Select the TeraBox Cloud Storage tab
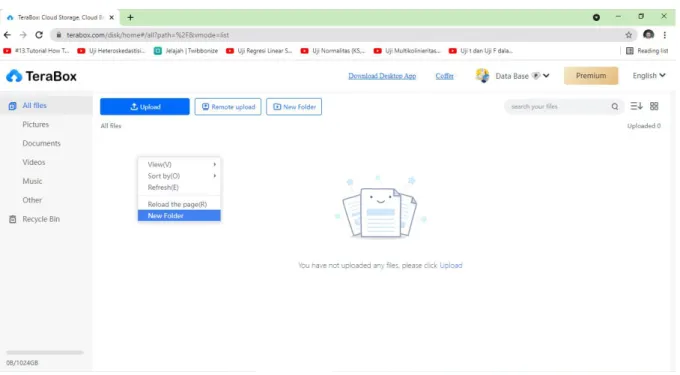The image size is (680, 375). pos(59,18)
